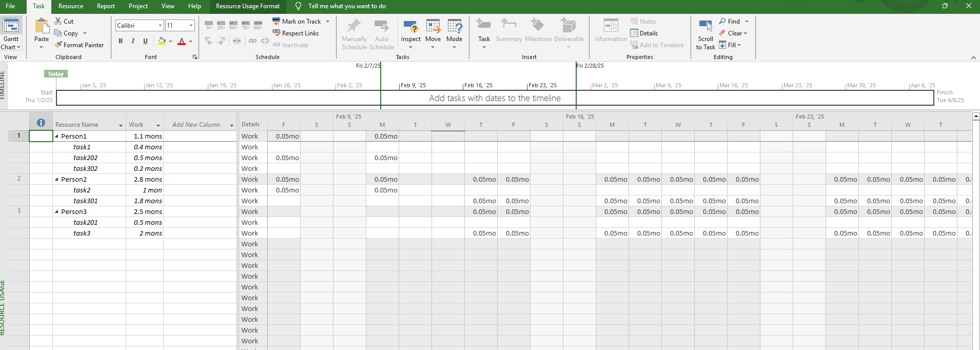The width and height of the screenshot is (980, 350).
Task: Unlink the selected tasks
Action: 265,41
